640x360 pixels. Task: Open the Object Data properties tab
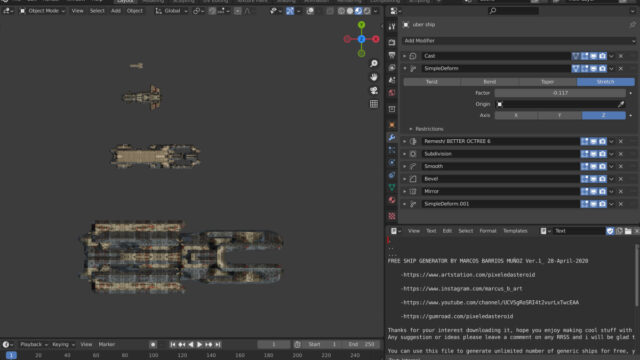pos(392,187)
